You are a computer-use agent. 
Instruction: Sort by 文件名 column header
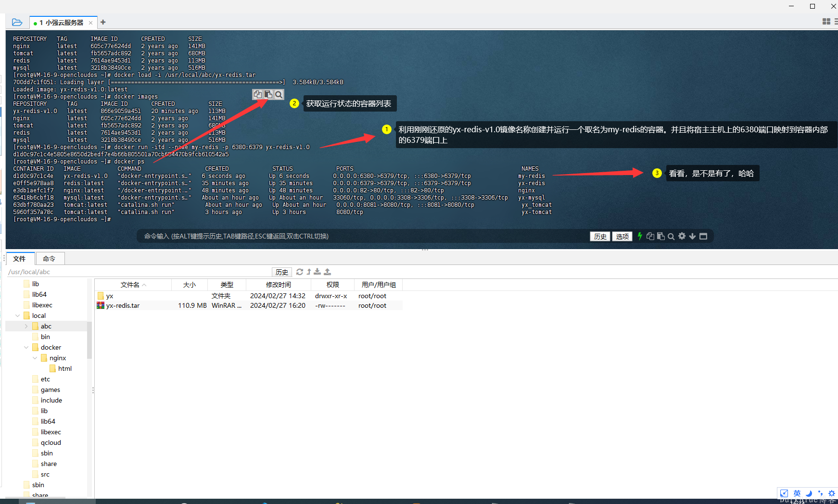(133, 285)
